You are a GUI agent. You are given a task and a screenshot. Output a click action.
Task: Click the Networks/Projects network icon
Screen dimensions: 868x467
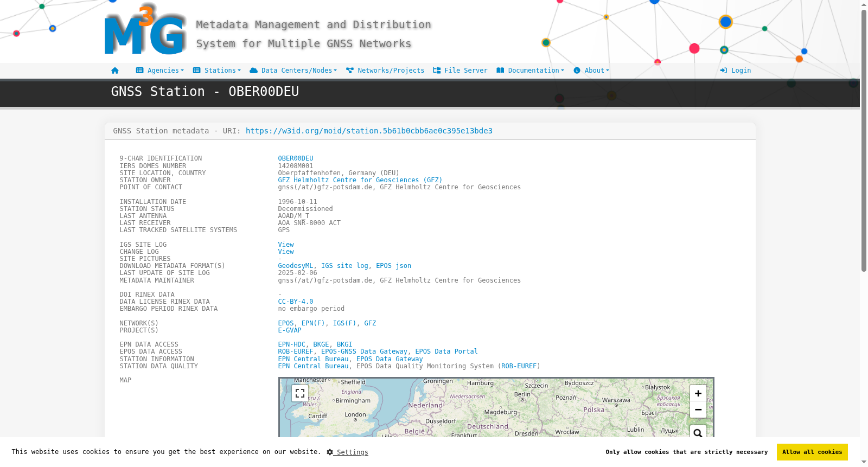coord(350,71)
